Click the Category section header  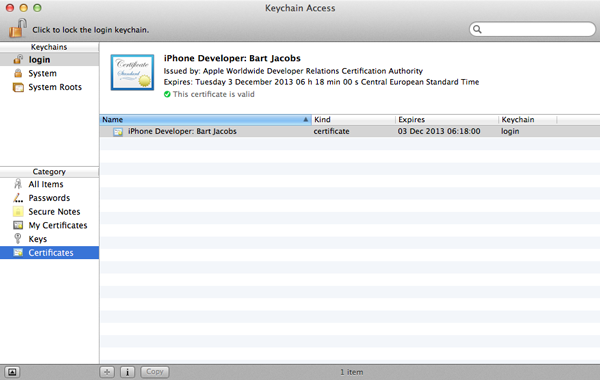coord(49,172)
